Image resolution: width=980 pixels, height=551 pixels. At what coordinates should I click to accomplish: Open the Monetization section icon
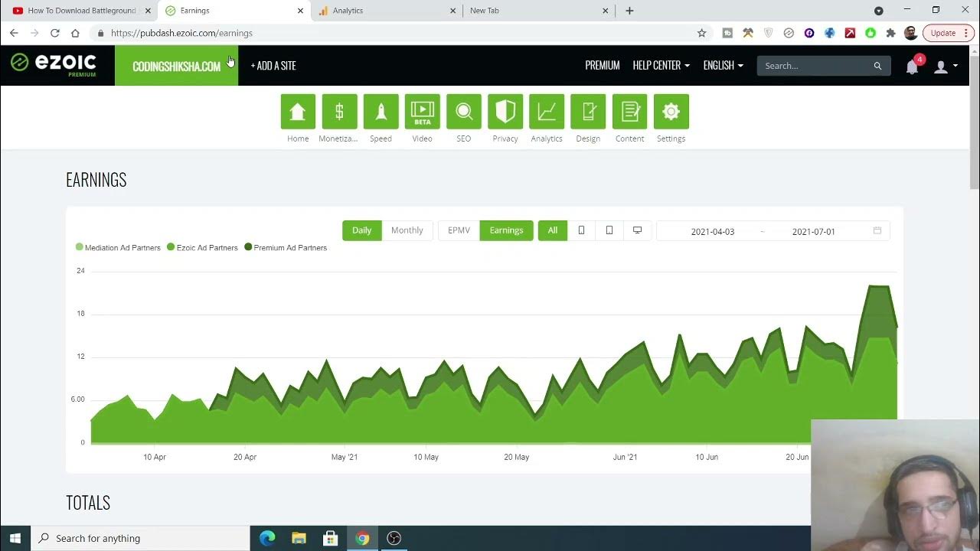click(339, 112)
